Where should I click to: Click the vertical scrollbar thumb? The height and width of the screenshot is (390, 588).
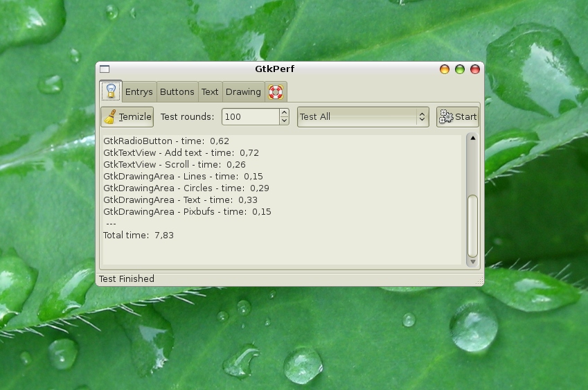(473, 225)
